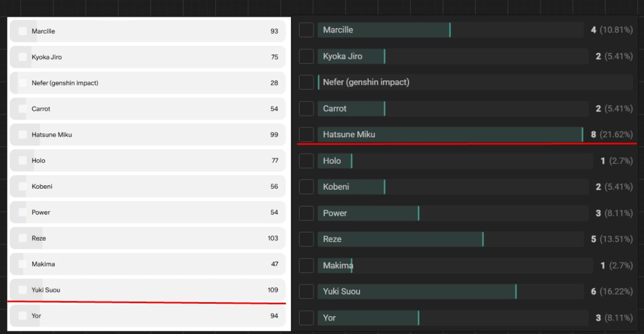Click Nefer vote count 28
Screen dimensions: 644x334
point(274,83)
